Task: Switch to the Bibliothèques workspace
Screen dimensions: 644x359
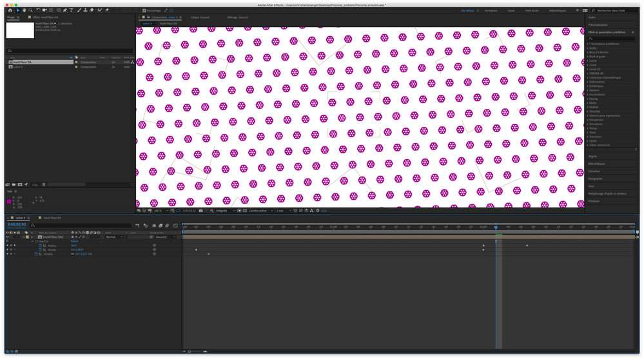Action: (x=558, y=11)
